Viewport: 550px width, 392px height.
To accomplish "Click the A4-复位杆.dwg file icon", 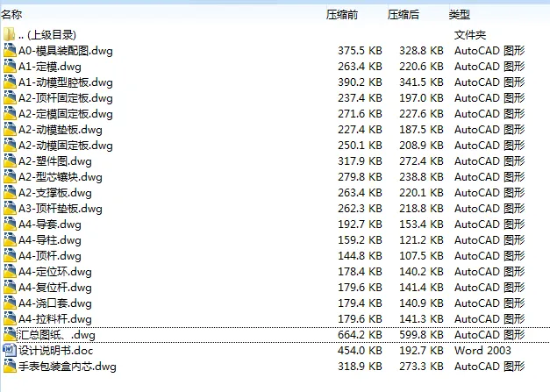I will pyautogui.click(x=10, y=287).
